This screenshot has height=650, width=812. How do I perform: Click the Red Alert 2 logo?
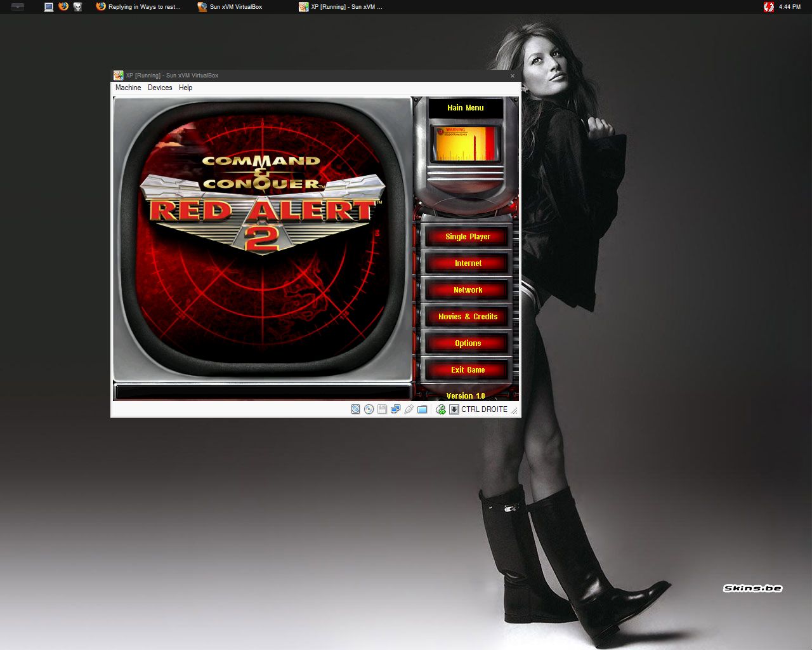point(261,204)
